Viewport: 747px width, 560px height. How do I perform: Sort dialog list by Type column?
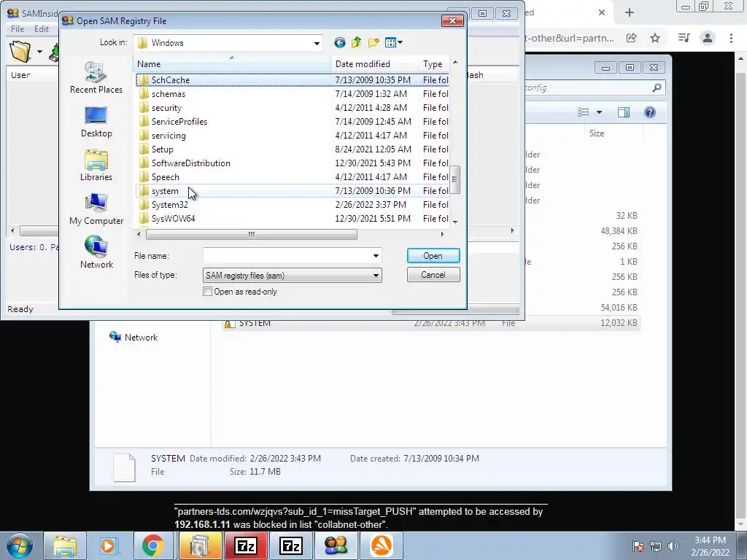(433, 64)
